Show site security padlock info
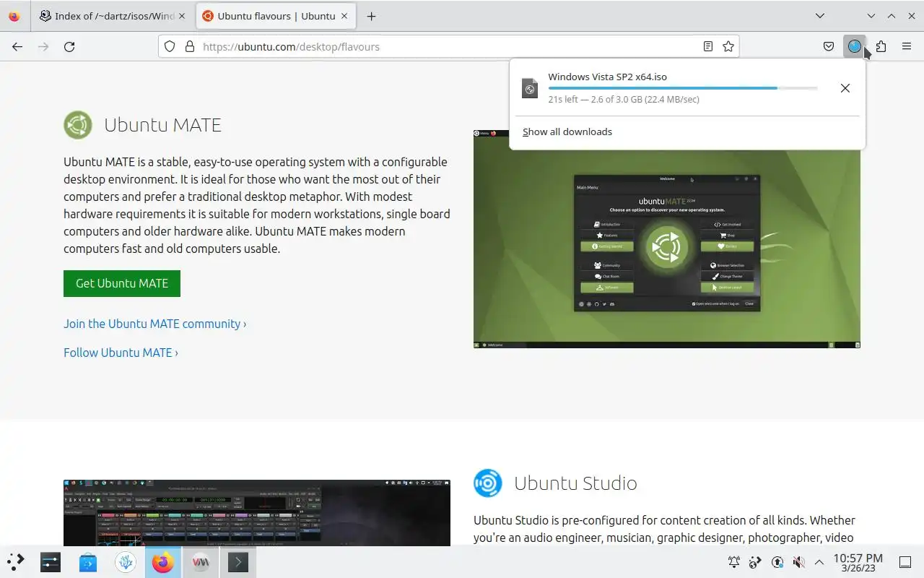 tap(190, 46)
